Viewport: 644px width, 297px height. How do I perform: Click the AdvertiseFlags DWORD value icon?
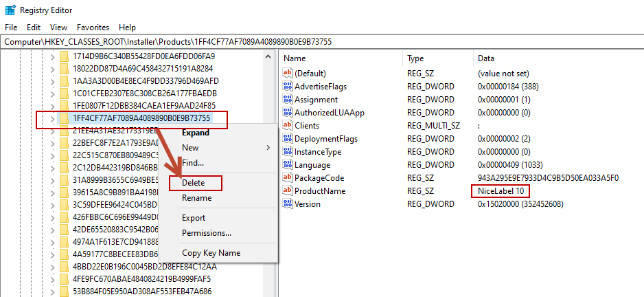pyautogui.click(x=288, y=87)
